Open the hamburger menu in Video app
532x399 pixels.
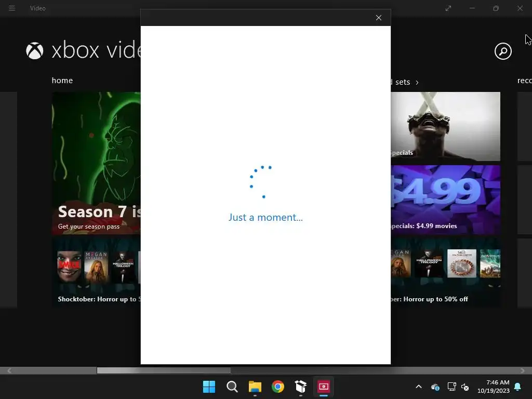point(12,8)
